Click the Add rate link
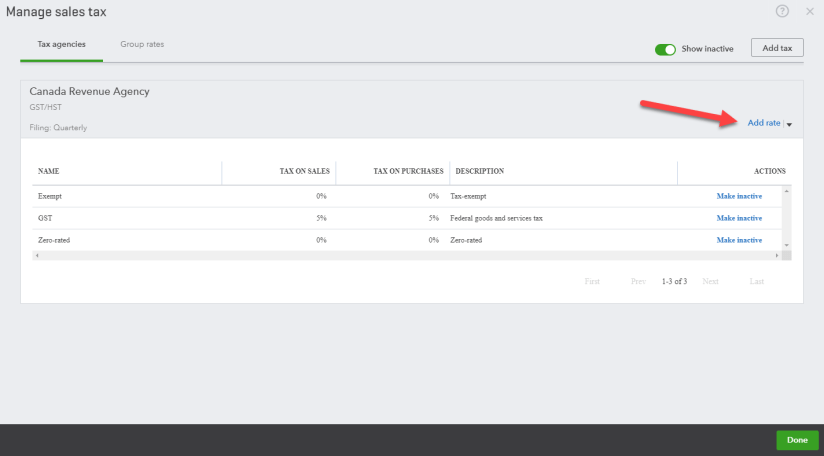The image size is (824, 456). [763, 123]
